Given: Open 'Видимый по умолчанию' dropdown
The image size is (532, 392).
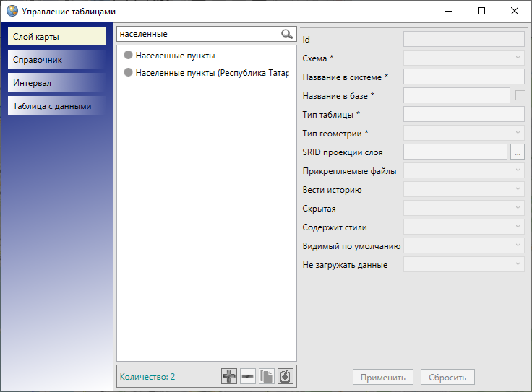Looking at the screenshot, I should tap(463, 245).
